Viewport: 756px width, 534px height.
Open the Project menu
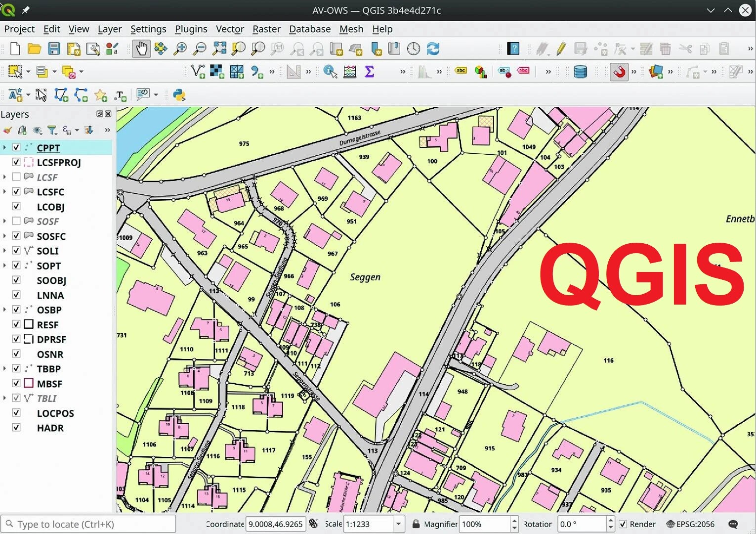pyautogui.click(x=19, y=29)
